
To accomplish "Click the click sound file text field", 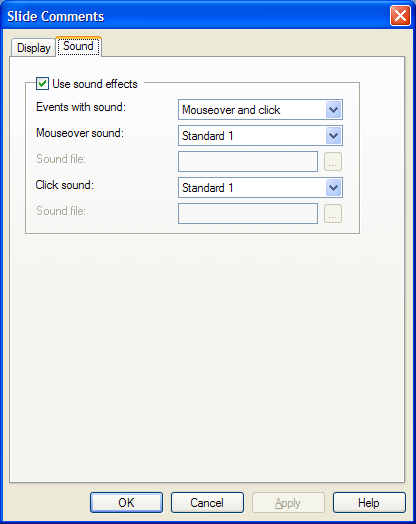I will [248, 214].
